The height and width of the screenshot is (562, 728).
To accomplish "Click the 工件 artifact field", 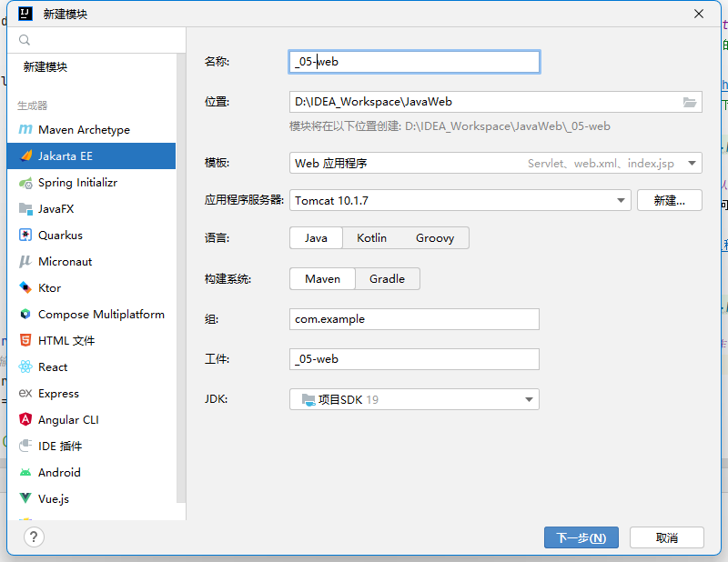I will [x=414, y=359].
